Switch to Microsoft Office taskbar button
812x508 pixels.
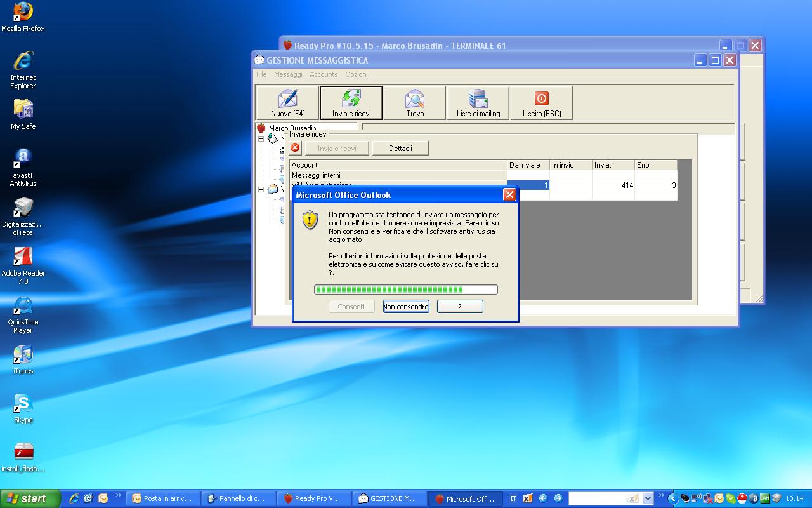pos(466,498)
